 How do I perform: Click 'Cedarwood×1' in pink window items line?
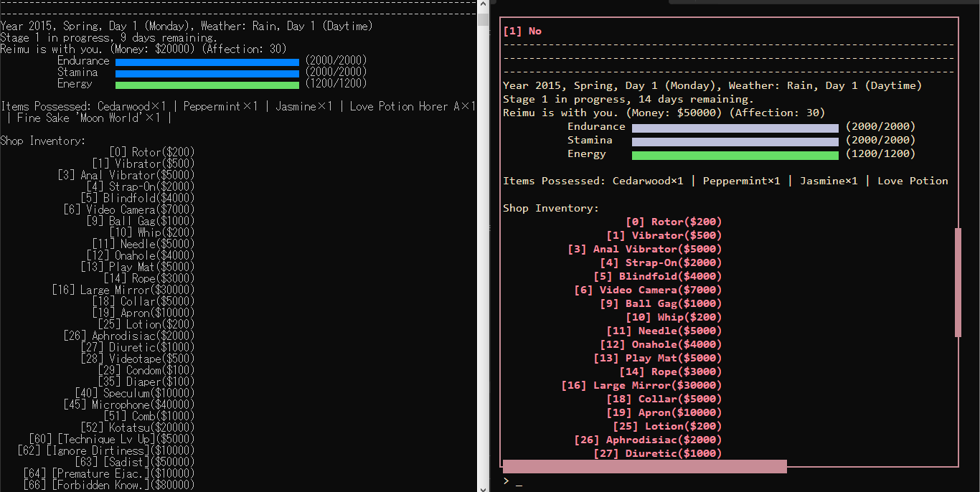(x=648, y=181)
